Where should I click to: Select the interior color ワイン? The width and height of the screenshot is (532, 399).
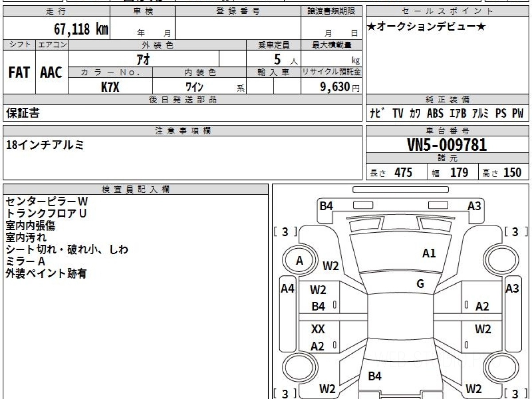tap(194, 86)
